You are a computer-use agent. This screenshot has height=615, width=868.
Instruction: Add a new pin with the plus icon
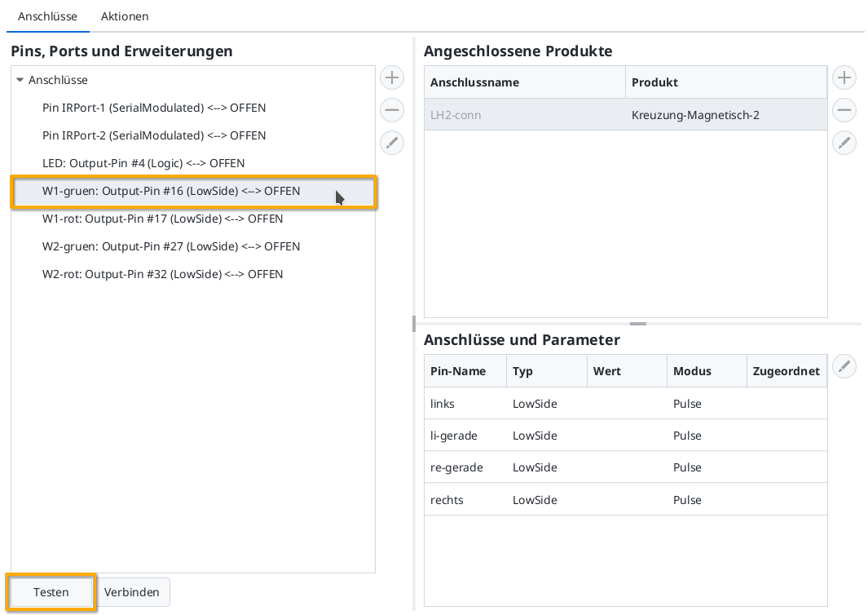(x=392, y=77)
